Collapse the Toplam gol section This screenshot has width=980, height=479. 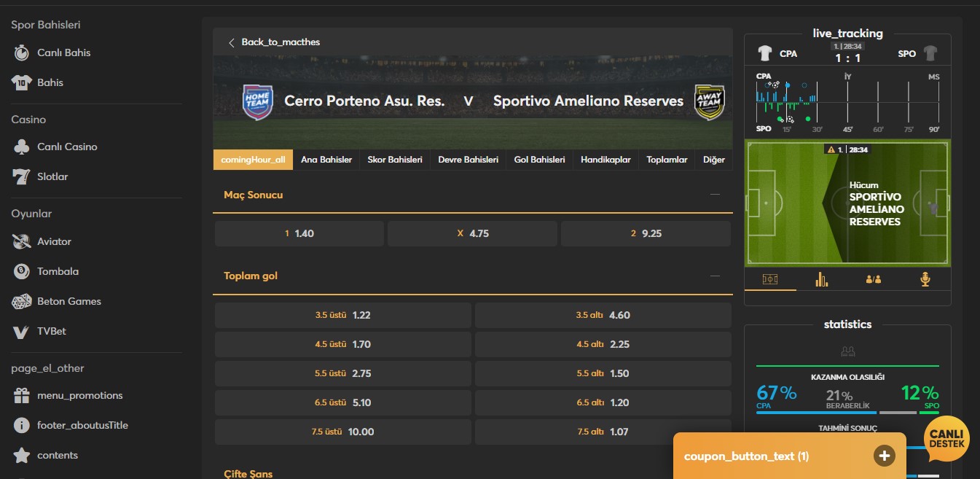point(715,276)
